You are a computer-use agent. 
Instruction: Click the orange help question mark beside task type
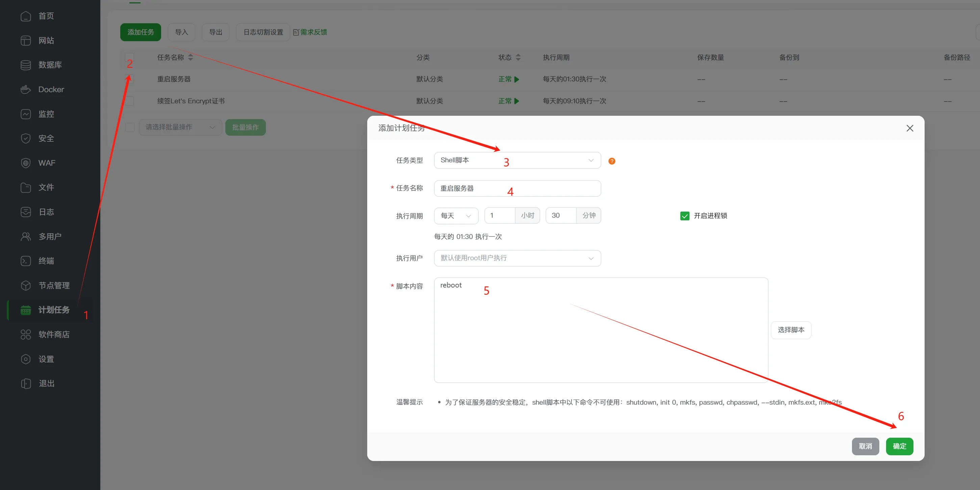[611, 161]
